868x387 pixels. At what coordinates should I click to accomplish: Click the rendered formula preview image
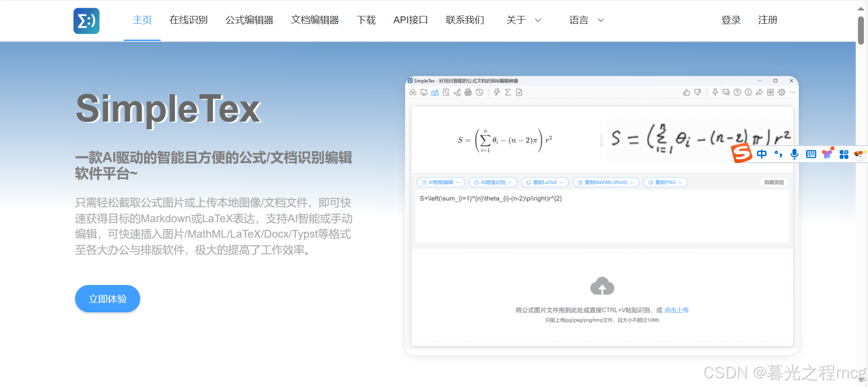click(505, 140)
